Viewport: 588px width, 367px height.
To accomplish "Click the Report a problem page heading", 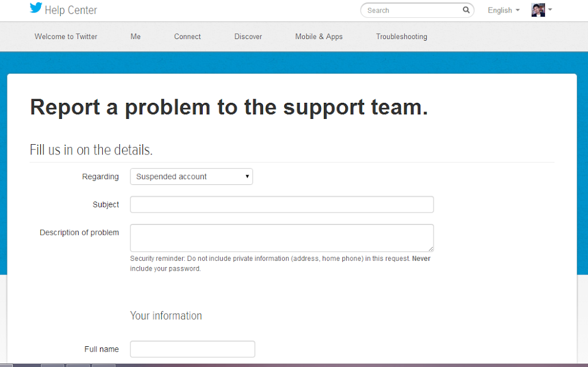I will [229, 107].
